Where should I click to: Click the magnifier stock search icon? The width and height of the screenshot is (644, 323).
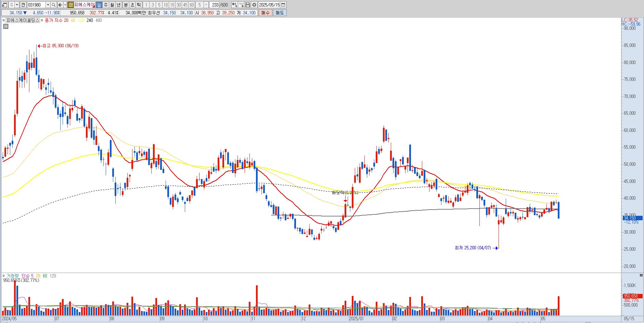(54, 5)
